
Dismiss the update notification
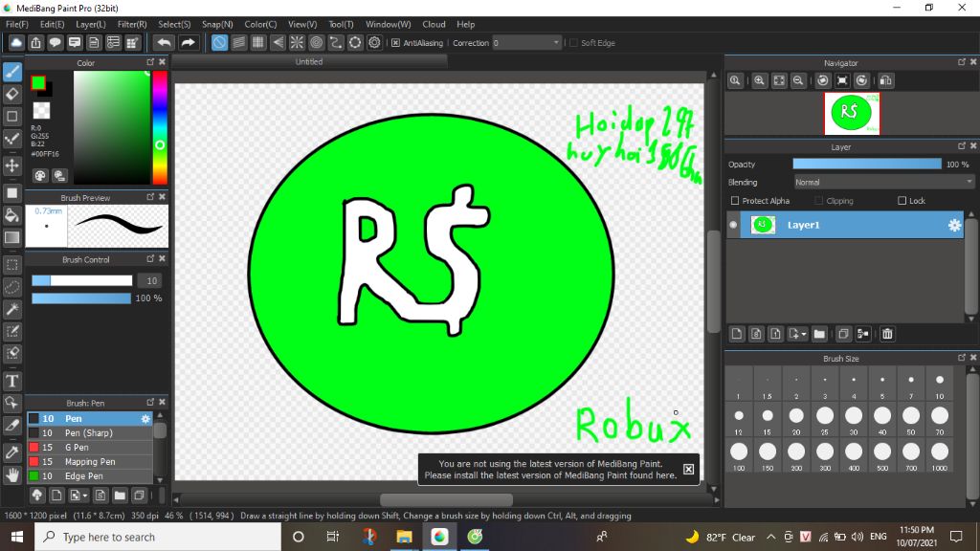[688, 469]
